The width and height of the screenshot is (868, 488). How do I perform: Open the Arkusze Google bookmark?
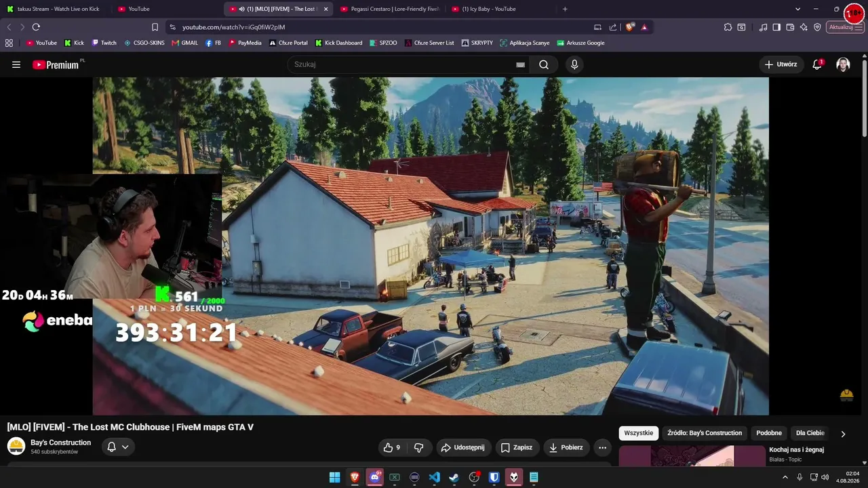(580, 43)
